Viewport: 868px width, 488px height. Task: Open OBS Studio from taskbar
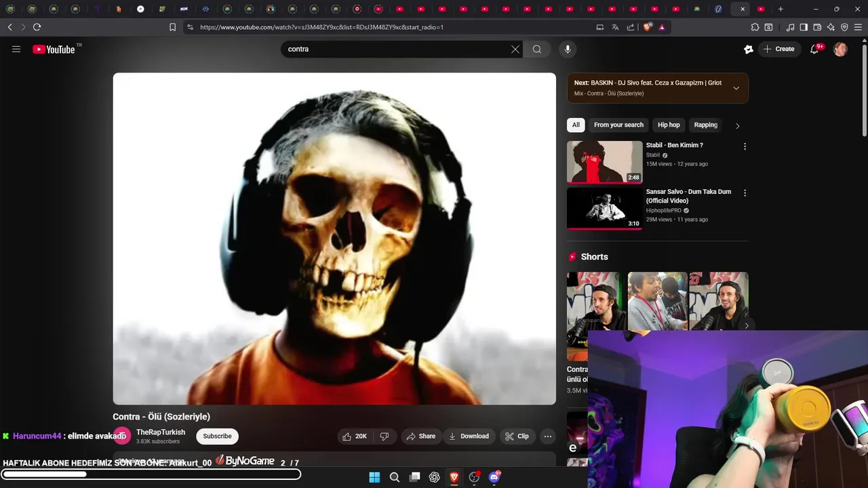(475, 477)
